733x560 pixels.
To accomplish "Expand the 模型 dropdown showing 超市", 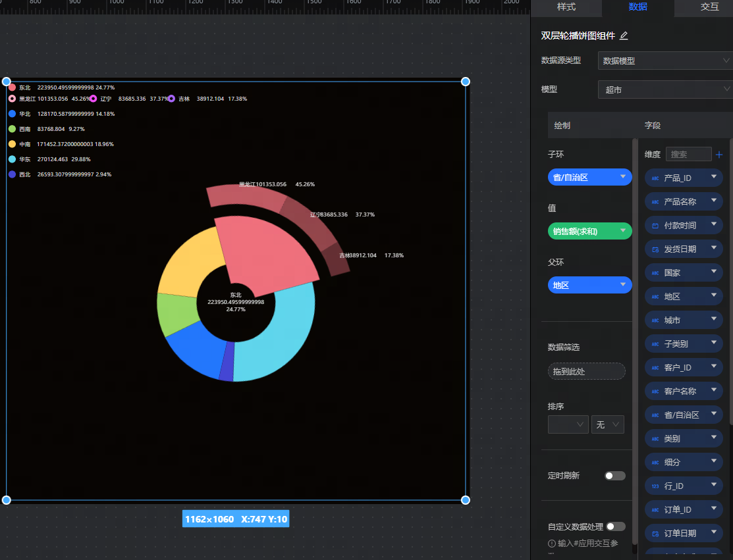I will coord(665,89).
